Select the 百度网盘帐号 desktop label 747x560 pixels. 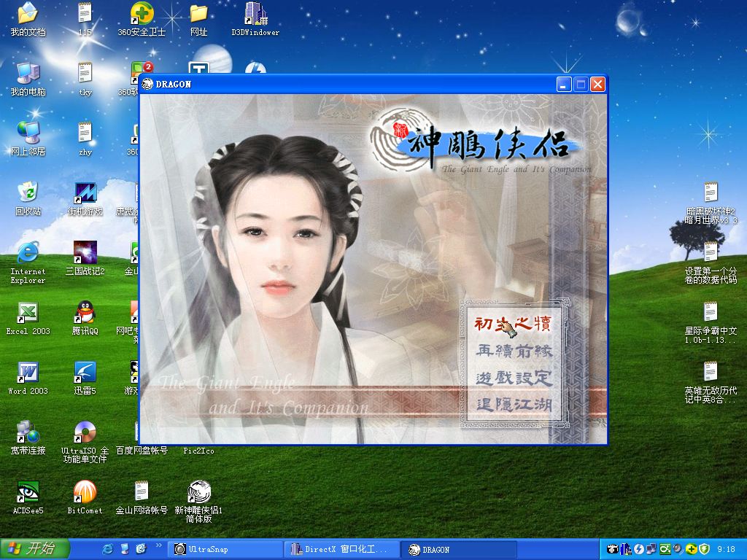(142, 451)
